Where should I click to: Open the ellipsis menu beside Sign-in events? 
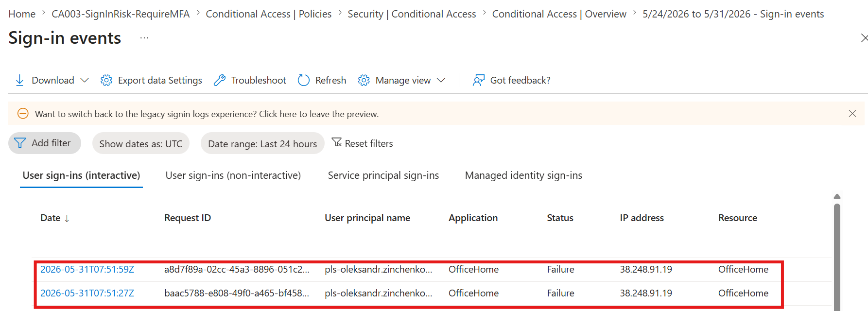point(144,38)
